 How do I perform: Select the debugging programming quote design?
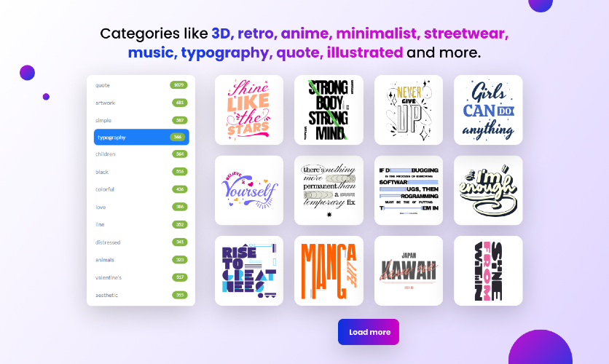pyautogui.click(x=409, y=190)
